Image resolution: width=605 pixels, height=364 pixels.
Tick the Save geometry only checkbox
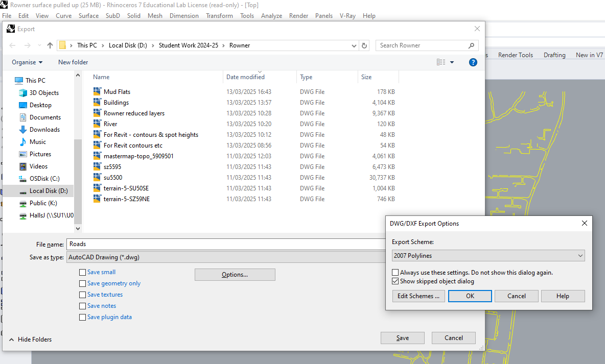click(x=83, y=283)
